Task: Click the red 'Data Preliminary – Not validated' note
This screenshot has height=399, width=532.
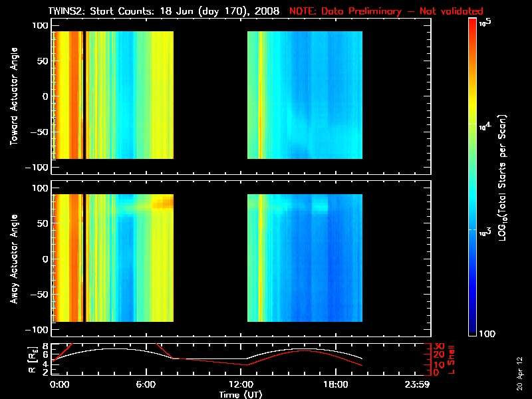Action: (386, 11)
